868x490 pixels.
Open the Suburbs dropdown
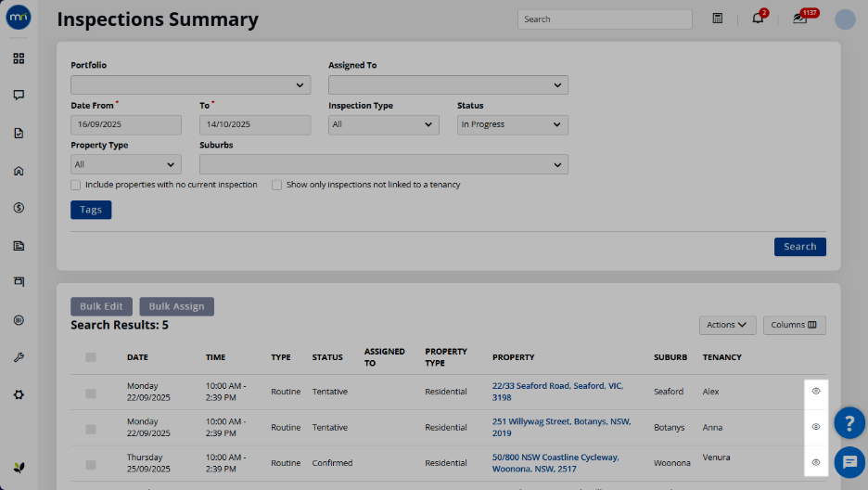tap(384, 164)
